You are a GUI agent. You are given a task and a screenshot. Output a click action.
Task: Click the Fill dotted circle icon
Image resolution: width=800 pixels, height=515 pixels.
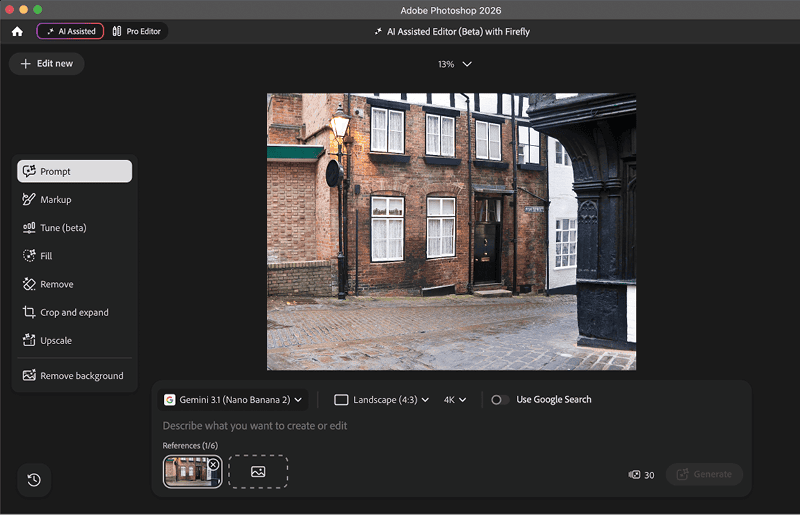29,255
